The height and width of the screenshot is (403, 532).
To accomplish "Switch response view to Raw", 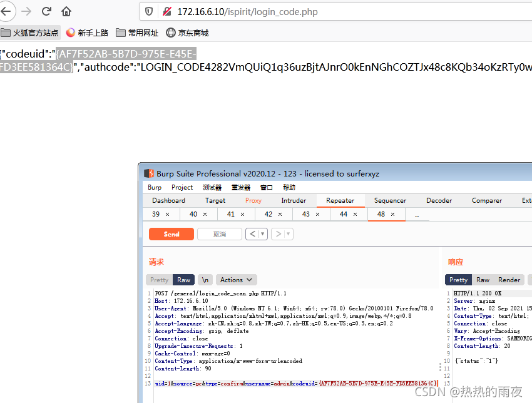I will tap(483, 280).
